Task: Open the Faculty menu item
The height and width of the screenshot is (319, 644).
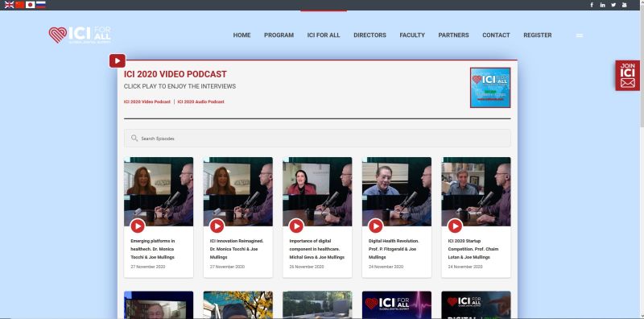Action: (412, 35)
